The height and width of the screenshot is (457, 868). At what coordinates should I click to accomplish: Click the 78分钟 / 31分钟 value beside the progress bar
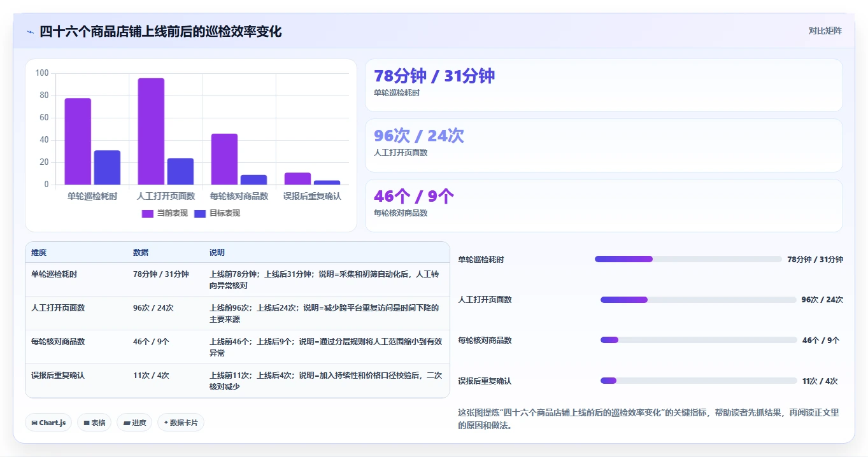(815, 259)
